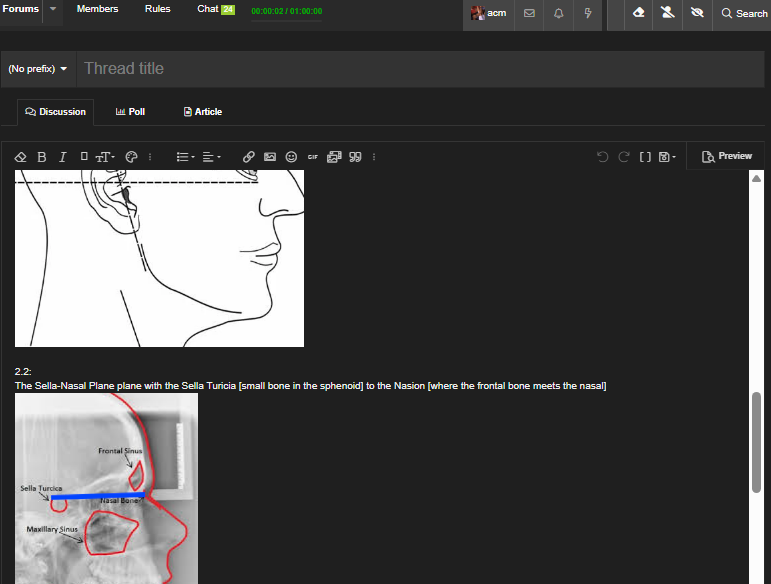771x584 pixels.
Task: Open the No prefix dropdown
Action: point(38,69)
